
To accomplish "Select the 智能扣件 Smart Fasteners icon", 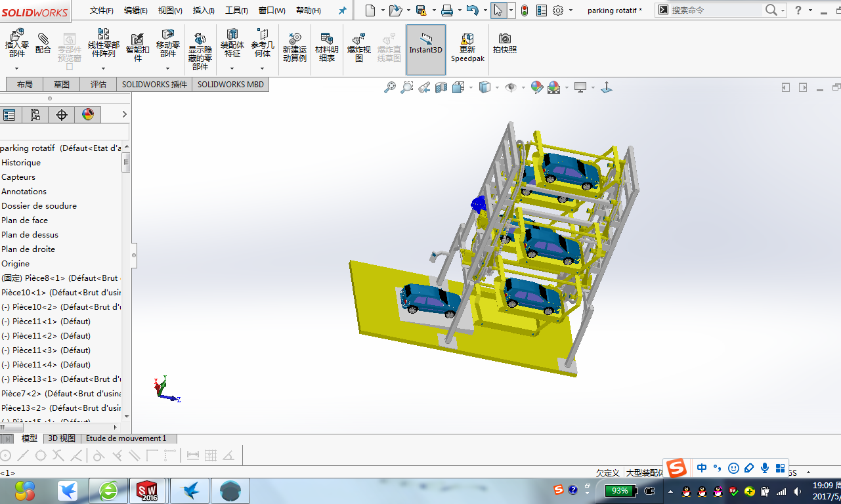I will [x=138, y=47].
